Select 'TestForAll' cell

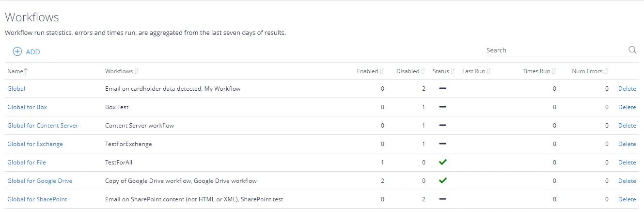pyautogui.click(x=119, y=163)
